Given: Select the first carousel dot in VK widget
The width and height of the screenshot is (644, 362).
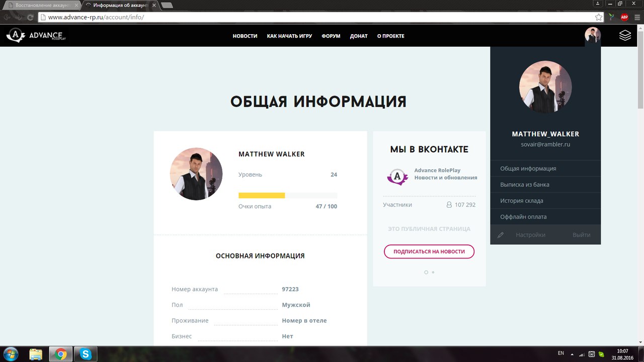Looking at the screenshot, I should pyautogui.click(x=426, y=272).
